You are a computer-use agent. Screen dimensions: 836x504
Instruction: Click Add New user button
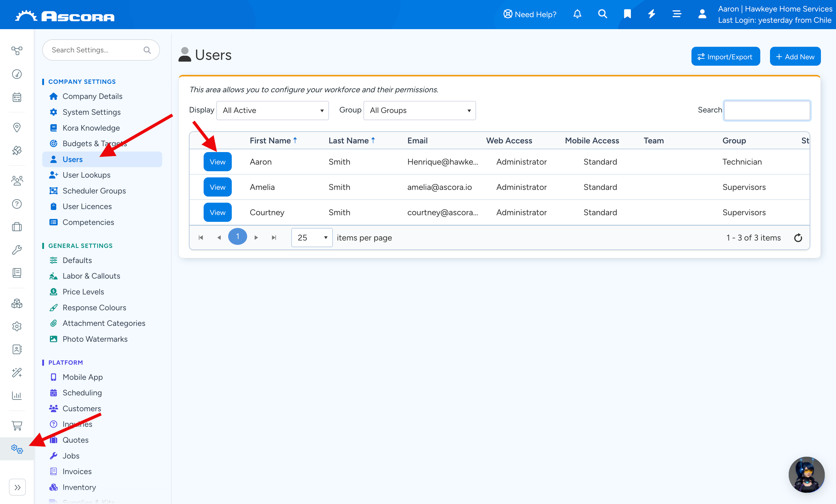coord(795,56)
